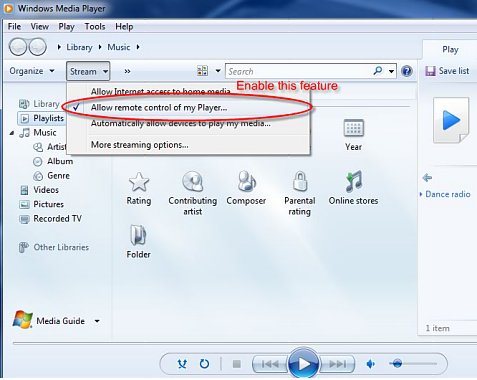The image size is (477, 380).
Task: Click the Windows Media Guide logo
Action: [x=22, y=320]
